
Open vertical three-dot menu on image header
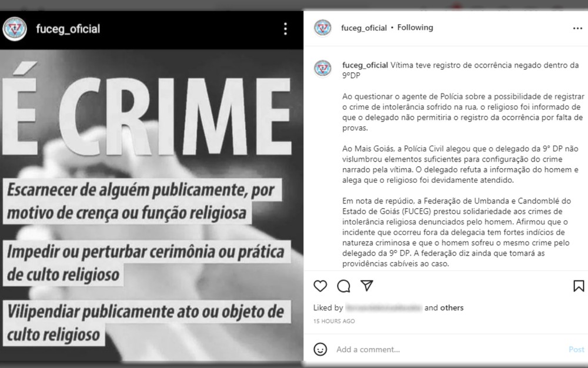click(x=285, y=29)
